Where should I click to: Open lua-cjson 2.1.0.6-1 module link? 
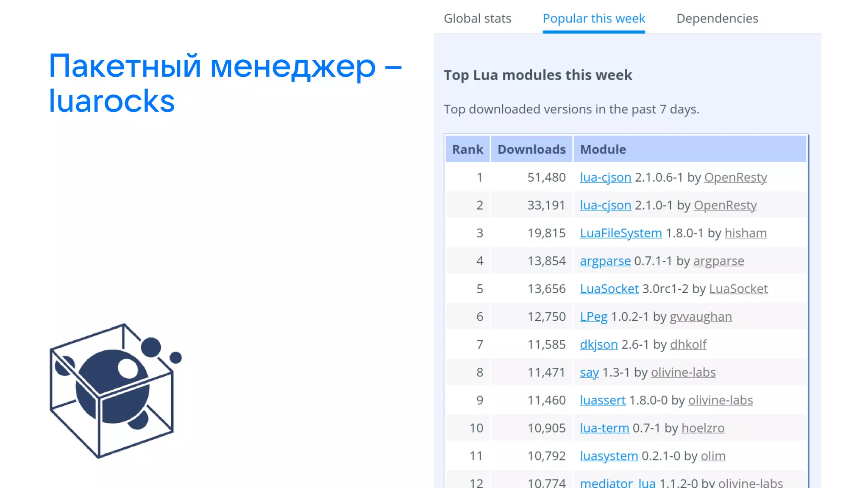(x=605, y=177)
